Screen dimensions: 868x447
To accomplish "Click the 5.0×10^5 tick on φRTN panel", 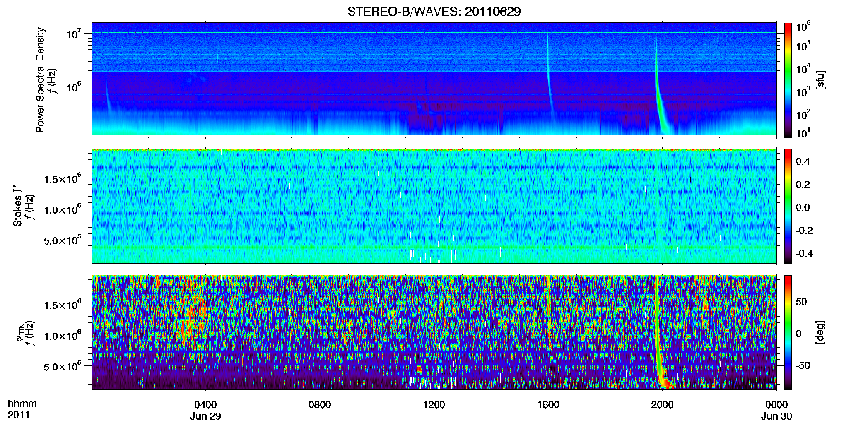I will coord(63,366).
